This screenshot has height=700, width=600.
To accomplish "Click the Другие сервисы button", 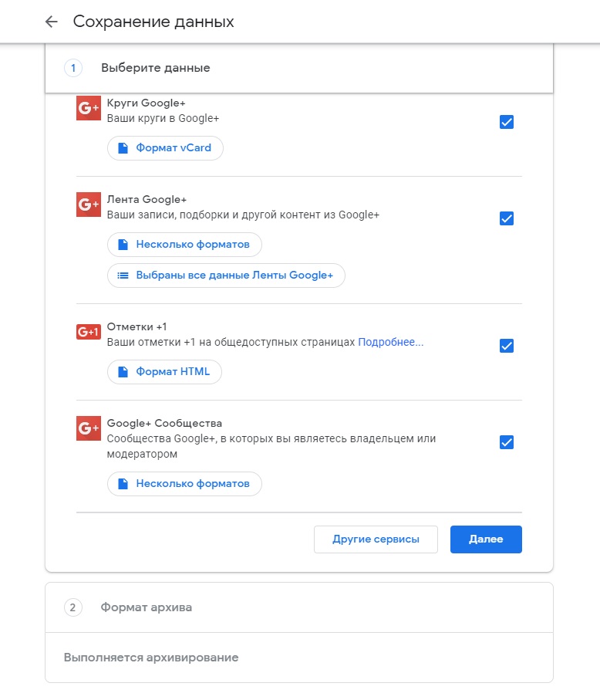I will (376, 539).
